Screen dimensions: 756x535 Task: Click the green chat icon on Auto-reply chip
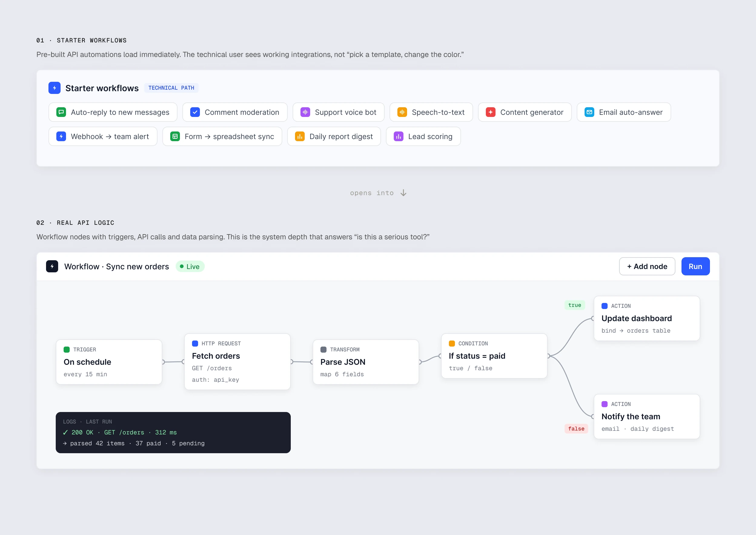[x=61, y=112]
